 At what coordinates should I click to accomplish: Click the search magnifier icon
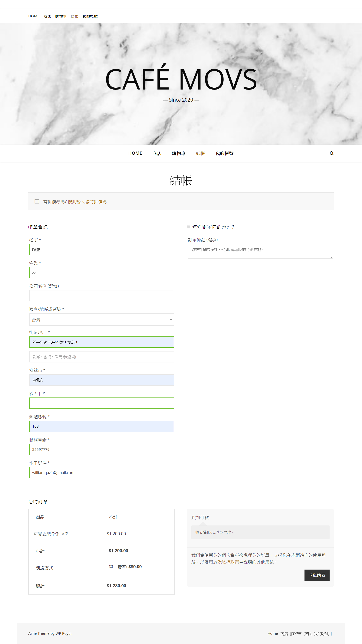(331, 153)
